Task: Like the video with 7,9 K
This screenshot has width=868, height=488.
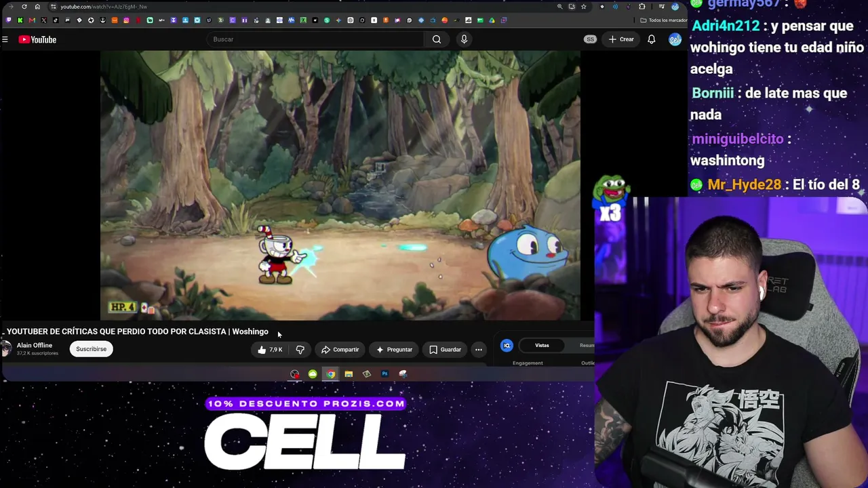Action: pos(269,350)
